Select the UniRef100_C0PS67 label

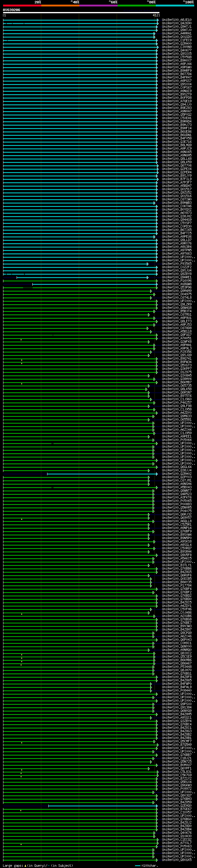tap(177, 88)
